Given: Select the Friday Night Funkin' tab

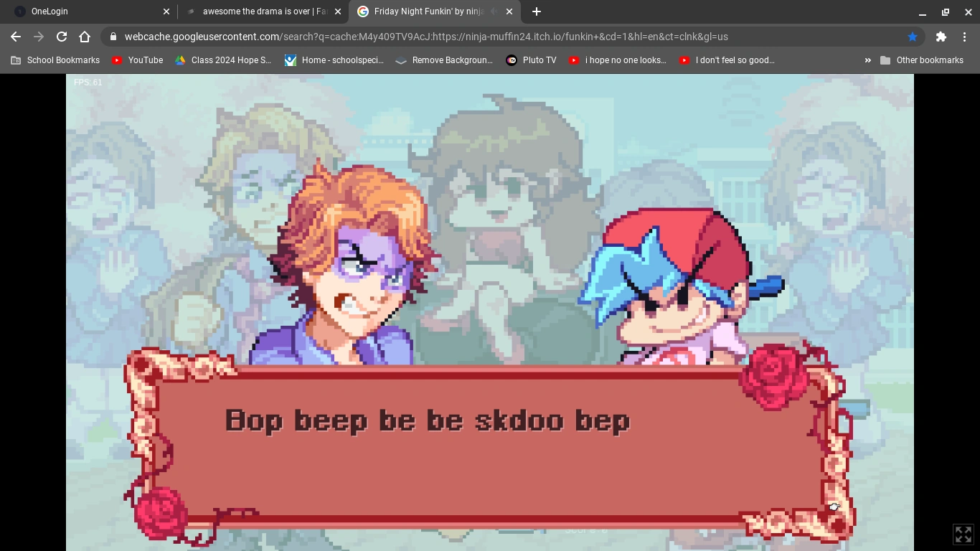Looking at the screenshot, I should pyautogui.click(x=433, y=11).
